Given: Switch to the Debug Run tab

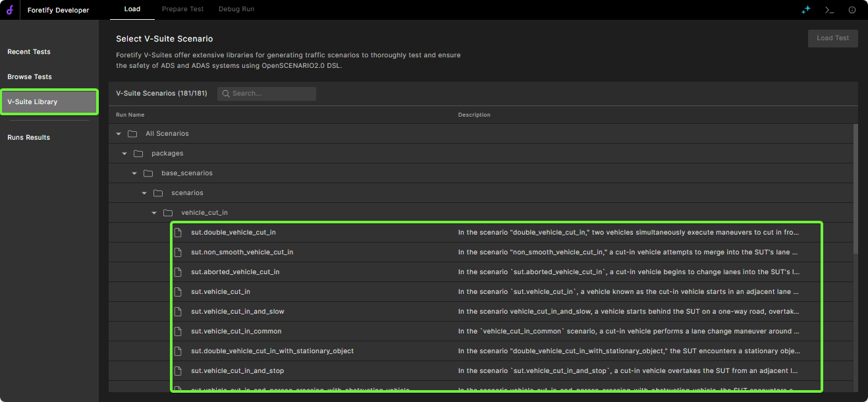Looking at the screenshot, I should tap(236, 9).
